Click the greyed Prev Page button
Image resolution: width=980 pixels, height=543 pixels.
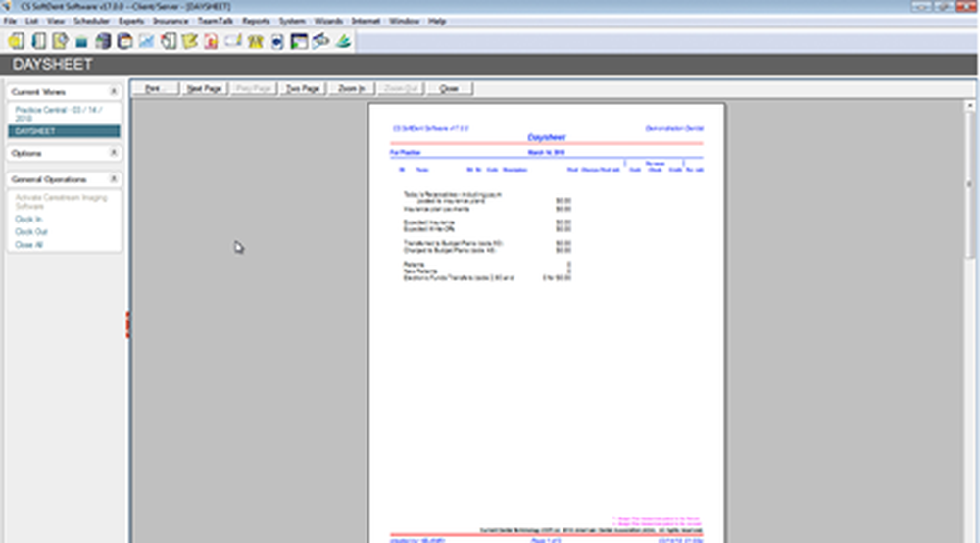[253, 89]
